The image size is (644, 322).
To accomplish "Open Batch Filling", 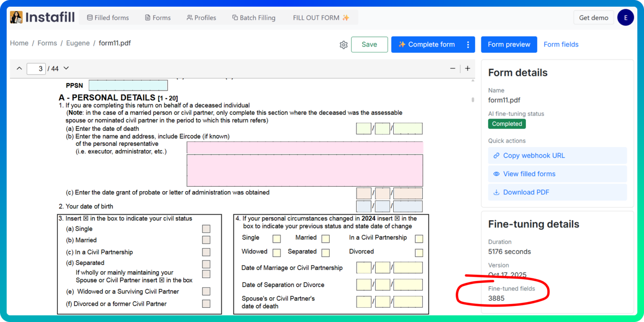I will 253,17.
